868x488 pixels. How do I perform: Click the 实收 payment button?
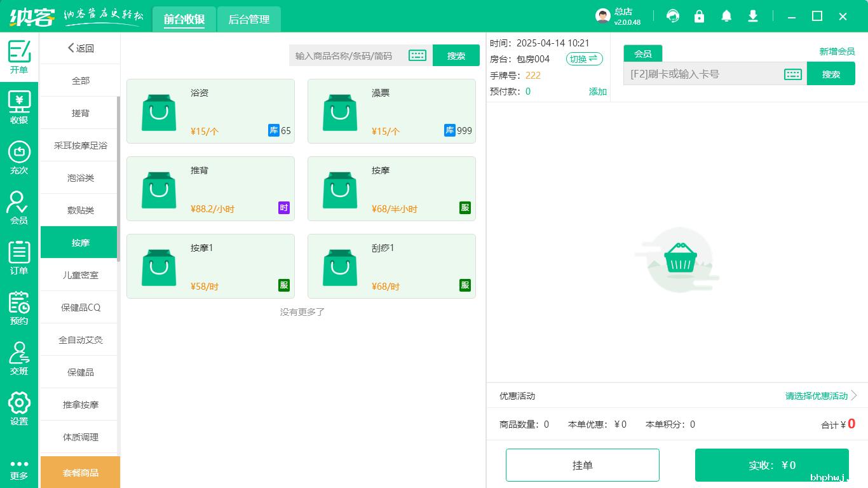pos(772,465)
